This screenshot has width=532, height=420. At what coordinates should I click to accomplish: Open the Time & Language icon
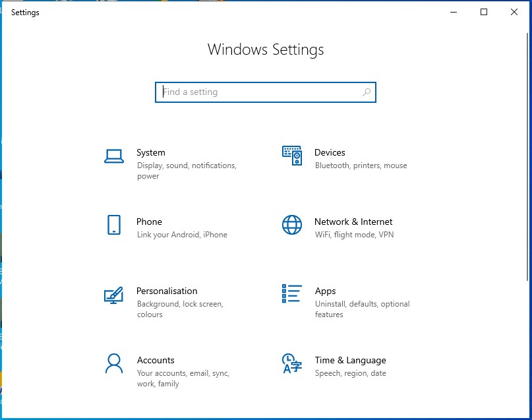coord(292,363)
